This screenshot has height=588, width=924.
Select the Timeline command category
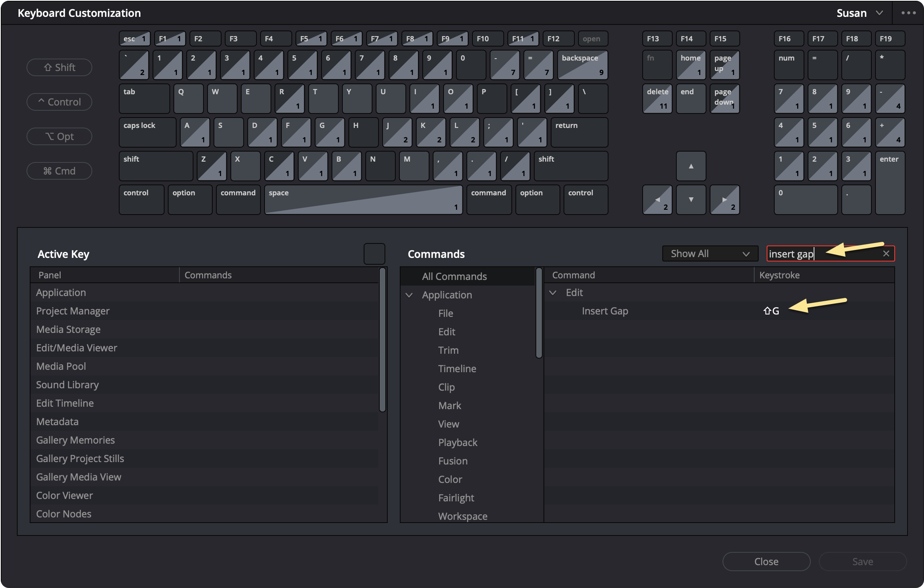coord(457,369)
